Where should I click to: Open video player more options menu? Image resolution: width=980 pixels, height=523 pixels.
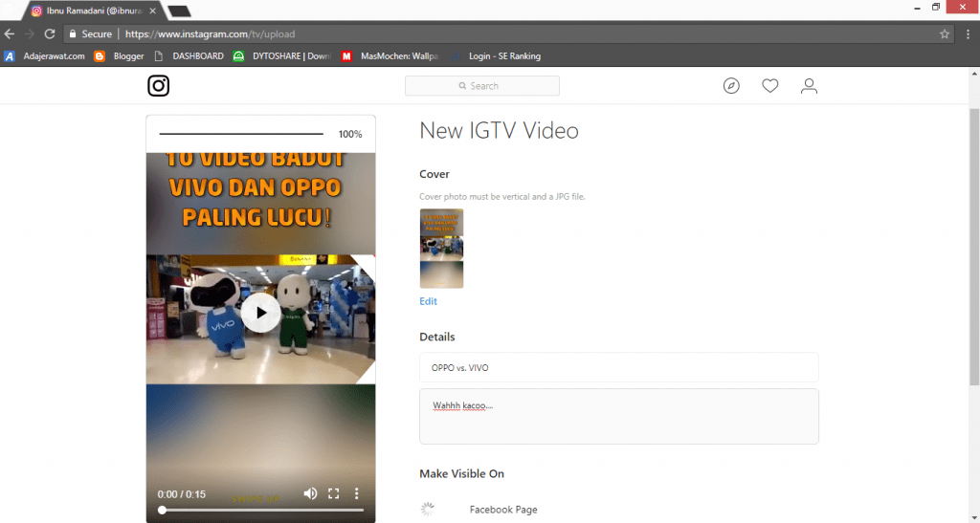(356, 493)
